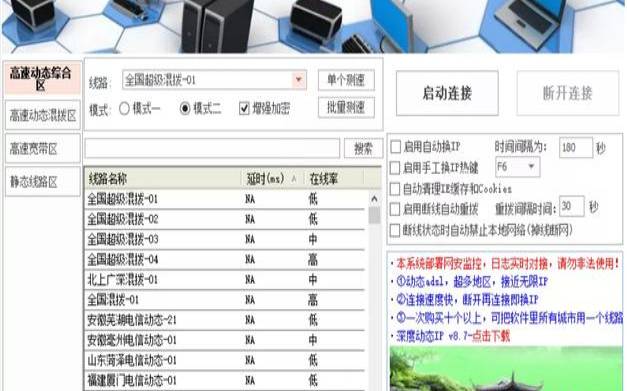Image resolution: width=627 pixels, height=391 pixels.
Task: Click the ②连接速度快 notice line
Action: [467, 299]
